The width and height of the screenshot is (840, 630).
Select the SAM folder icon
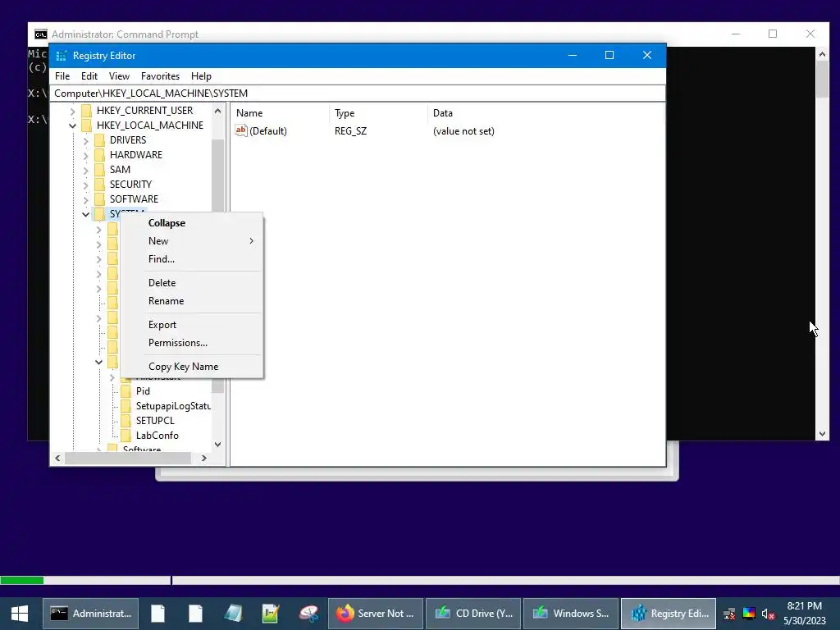pos(99,169)
